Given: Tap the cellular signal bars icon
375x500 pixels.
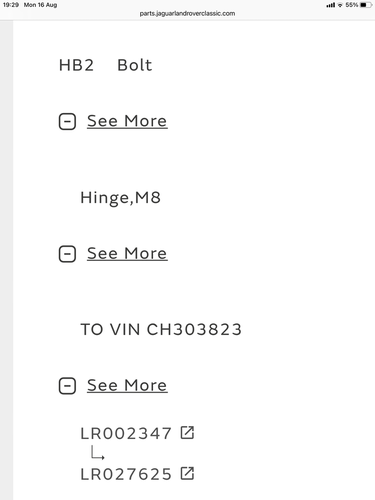Looking at the screenshot, I should click(330, 5).
